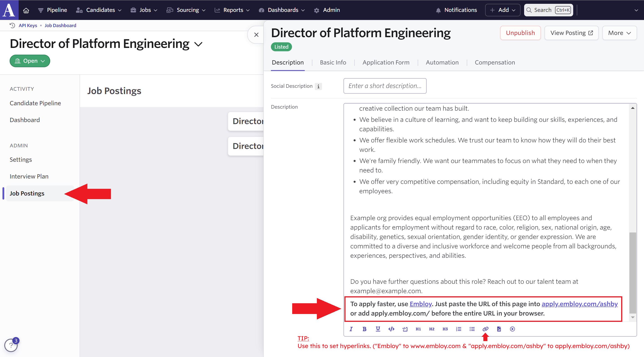
Task: Open the job status Open dropdown
Action: tap(30, 61)
